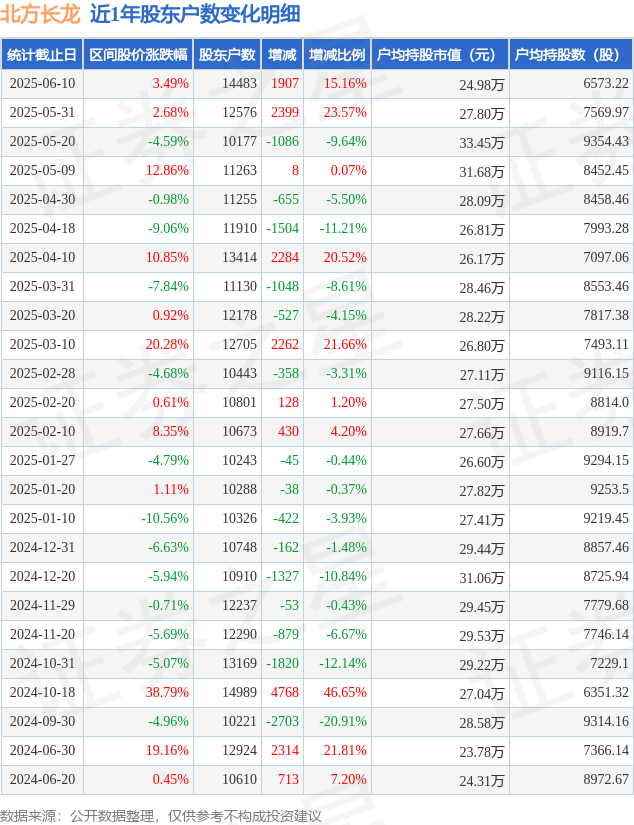Click the 数据来源 disclaimer footer text
Image resolution: width=634 pixels, height=825 pixels.
(x=160, y=816)
